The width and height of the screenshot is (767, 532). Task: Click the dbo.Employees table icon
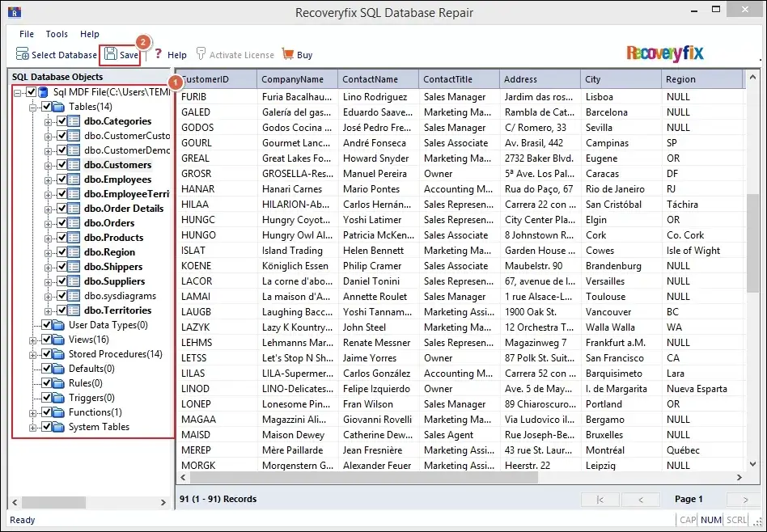(74, 179)
